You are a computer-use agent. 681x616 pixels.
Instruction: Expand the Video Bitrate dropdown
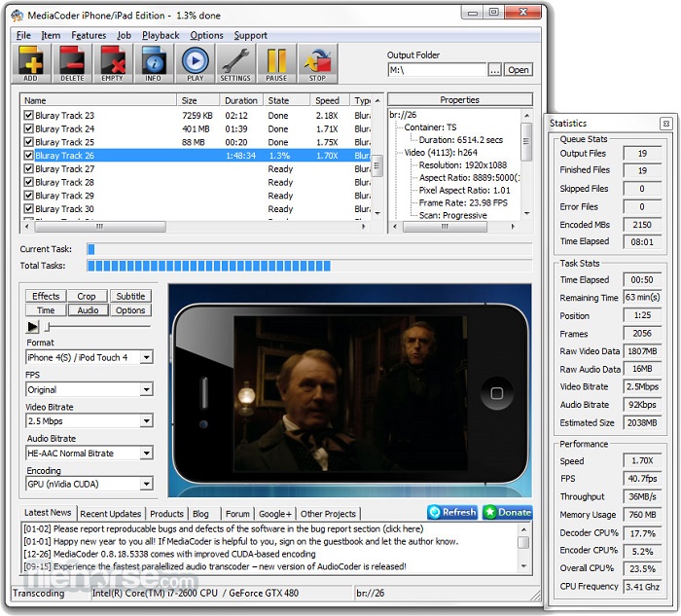click(x=89, y=421)
